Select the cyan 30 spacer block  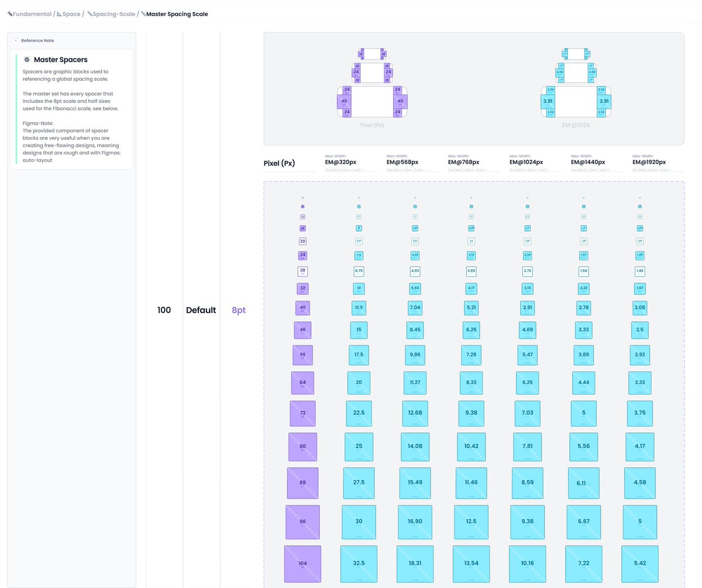click(x=359, y=522)
